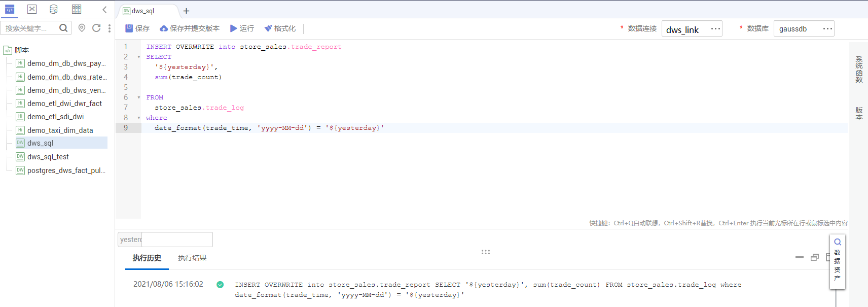Click 保存并提交版本 button
The width and height of the screenshot is (868, 307).
click(x=190, y=28)
